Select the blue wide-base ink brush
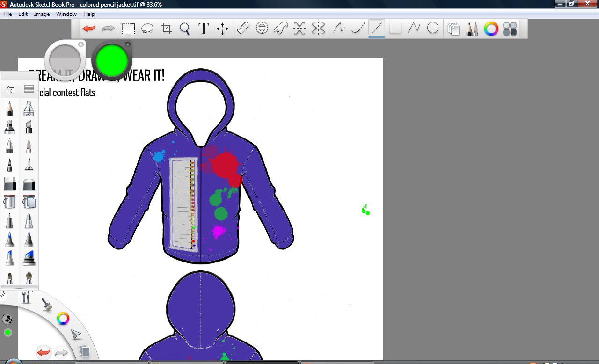The image size is (599, 364). tap(29, 258)
